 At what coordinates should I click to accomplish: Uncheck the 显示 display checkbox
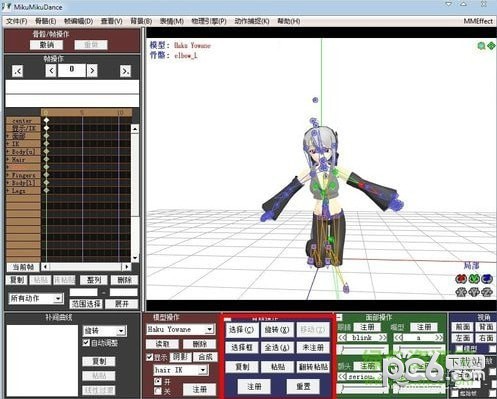[150, 357]
